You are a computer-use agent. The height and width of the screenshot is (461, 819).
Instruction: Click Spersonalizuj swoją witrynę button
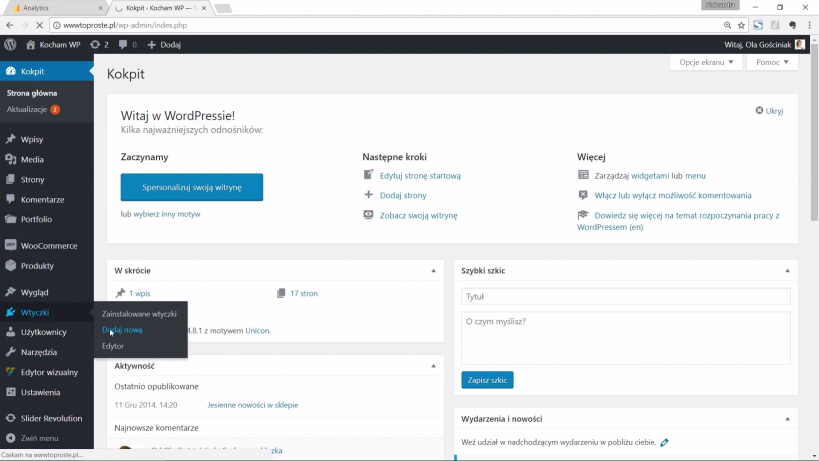pos(192,187)
